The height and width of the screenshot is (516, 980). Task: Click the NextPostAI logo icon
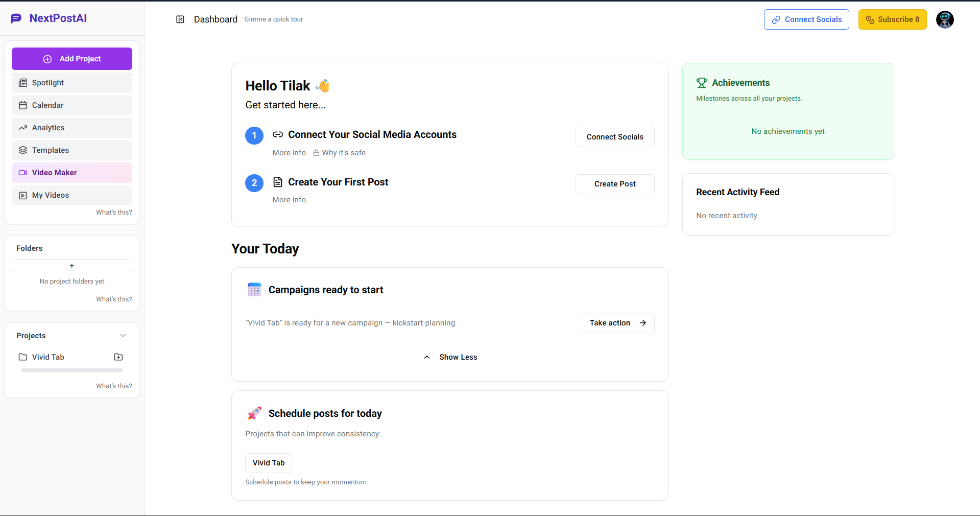[x=16, y=18]
